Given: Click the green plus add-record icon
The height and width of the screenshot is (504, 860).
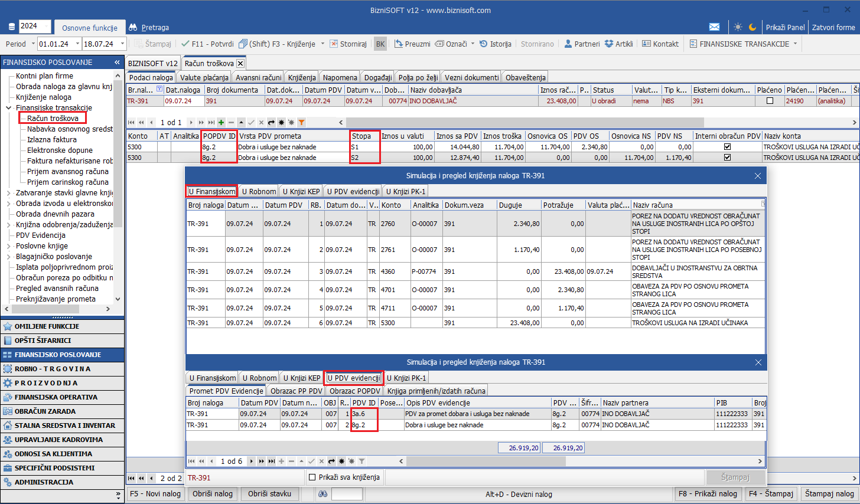Looking at the screenshot, I should (x=221, y=122).
